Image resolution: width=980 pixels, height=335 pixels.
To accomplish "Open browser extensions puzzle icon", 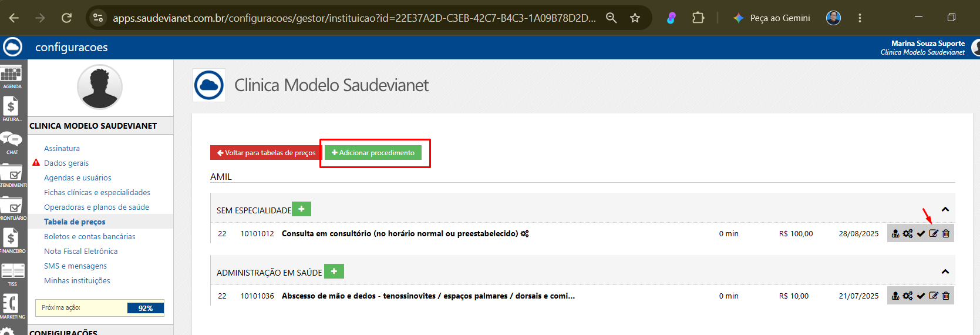I will (x=698, y=18).
